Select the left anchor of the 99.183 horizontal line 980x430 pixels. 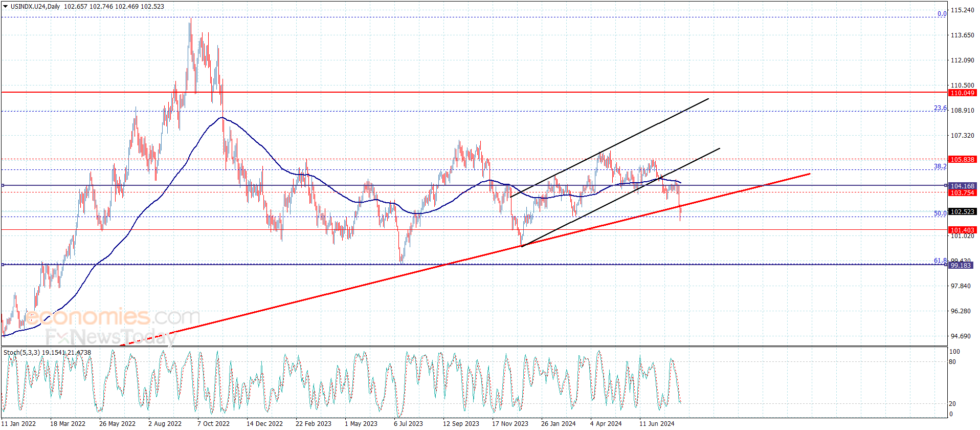pos(3,265)
